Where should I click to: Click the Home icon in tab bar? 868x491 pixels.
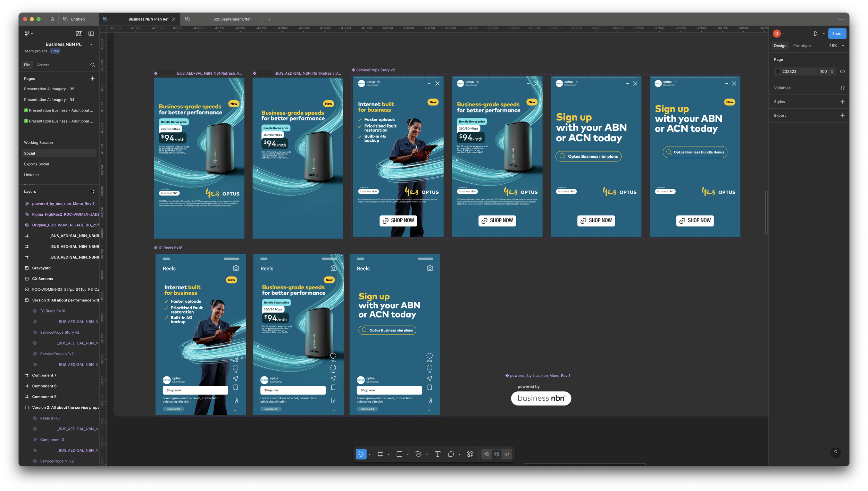click(52, 19)
